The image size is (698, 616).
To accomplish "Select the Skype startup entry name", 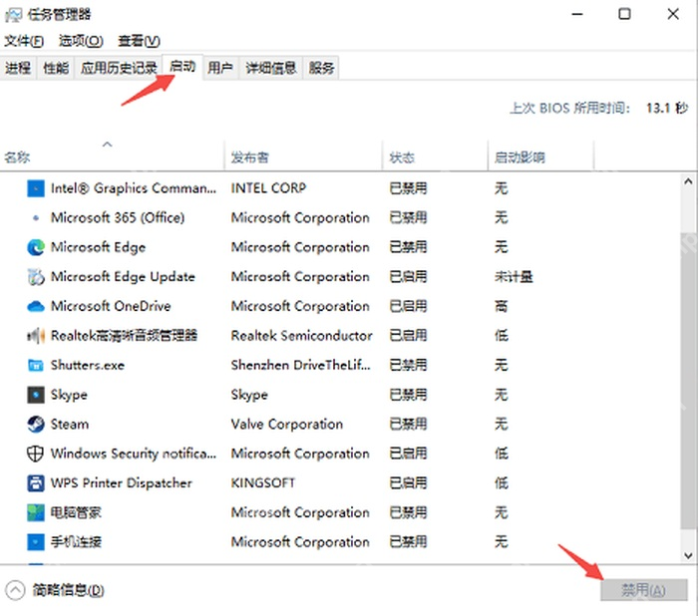I will pos(69,395).
